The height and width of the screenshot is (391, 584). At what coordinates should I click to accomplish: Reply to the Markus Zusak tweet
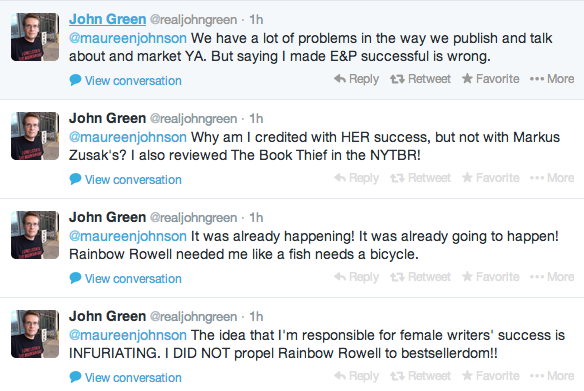pos(356,178)
